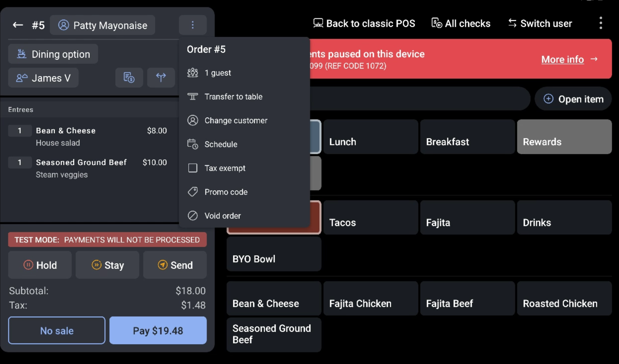Select Void order from the menu
619x364 pixels.
click(x=222, y=216)
